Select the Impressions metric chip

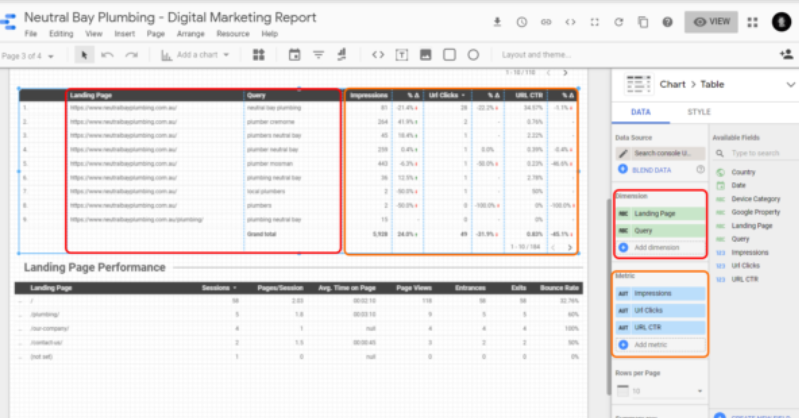pyautogui.click(x=660, y=294)
